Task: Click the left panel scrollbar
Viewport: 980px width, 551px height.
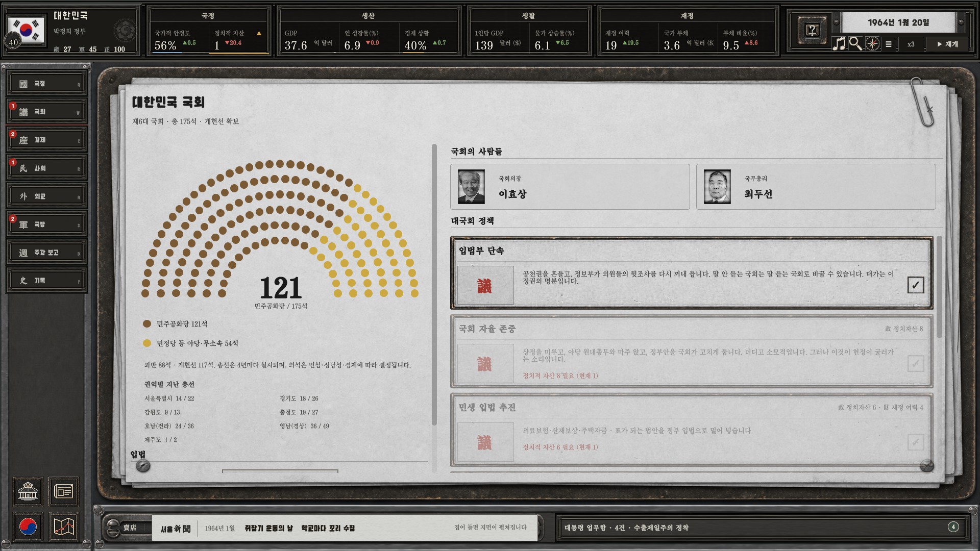Action: [434, 284]
